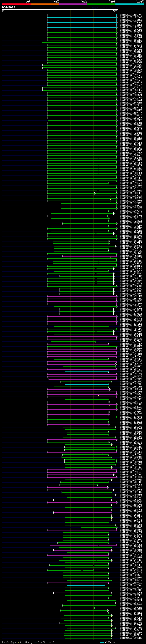Click the UniRef100_A7P422 label
146x644 pixels.
coord(131,65)
